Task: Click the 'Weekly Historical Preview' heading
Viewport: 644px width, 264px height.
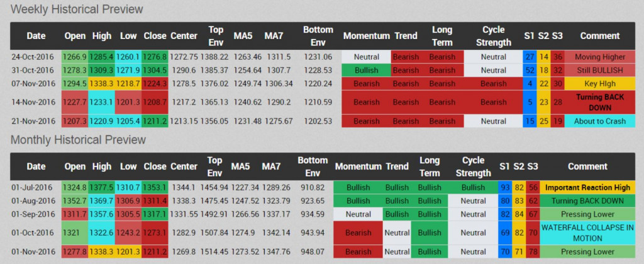Action: point(77,9)
